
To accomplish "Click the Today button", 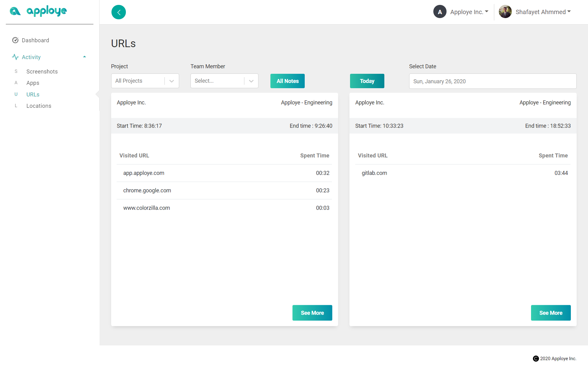I will pyautogui.click(x=367, y=81).
